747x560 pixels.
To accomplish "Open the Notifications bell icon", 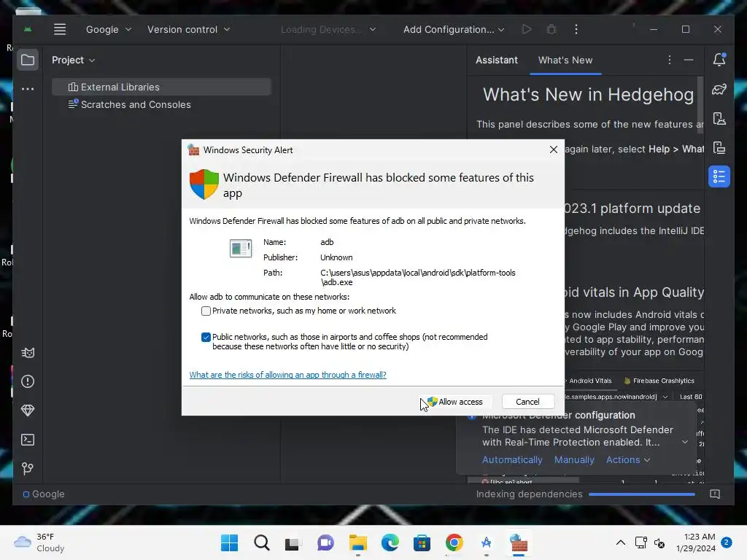I will click(x=719, y=60).
